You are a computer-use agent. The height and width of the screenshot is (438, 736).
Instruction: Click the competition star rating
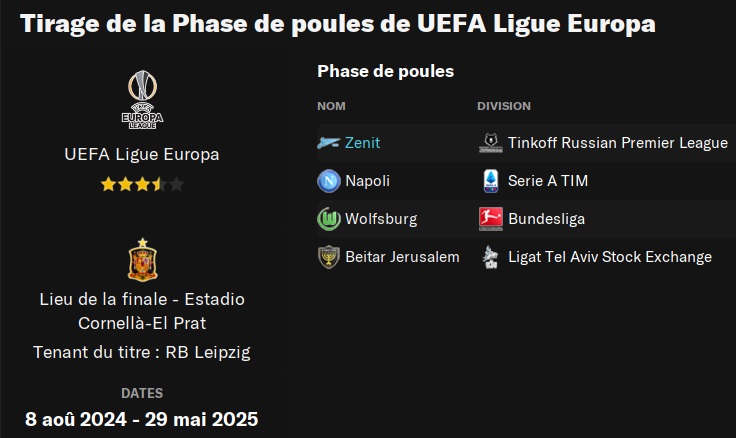pos(141,184)
